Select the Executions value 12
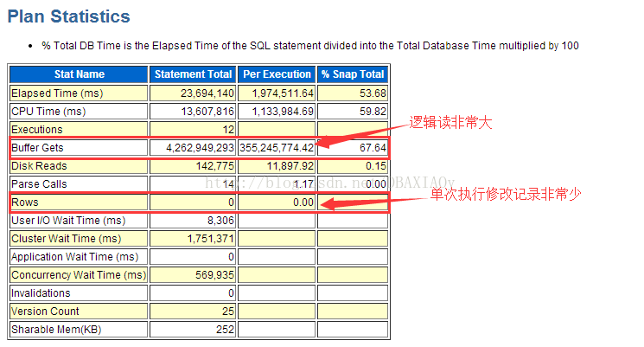 228,130
